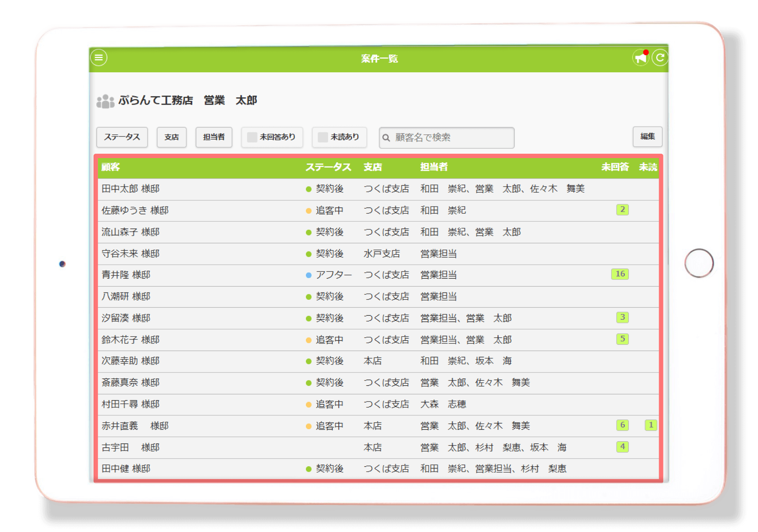Open the 担当者 filter dropdown
The image size is (758, 532).
point(214,137)
